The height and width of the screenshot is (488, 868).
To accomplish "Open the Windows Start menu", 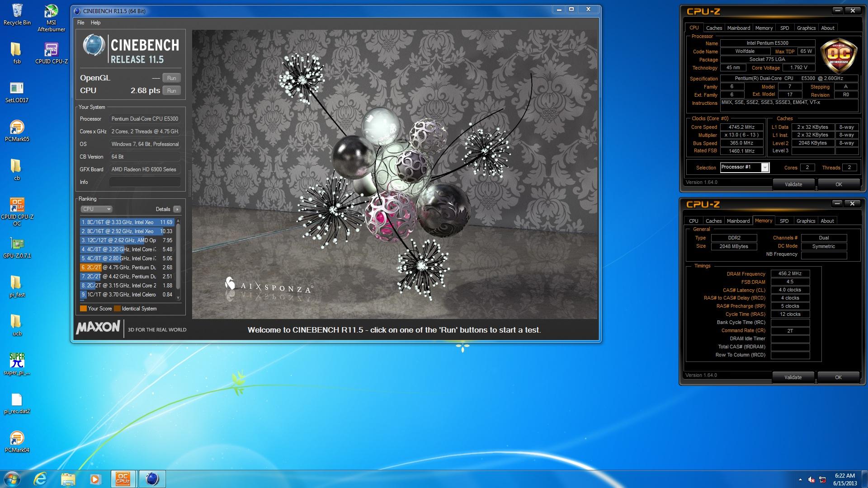I will click(12, 479).
